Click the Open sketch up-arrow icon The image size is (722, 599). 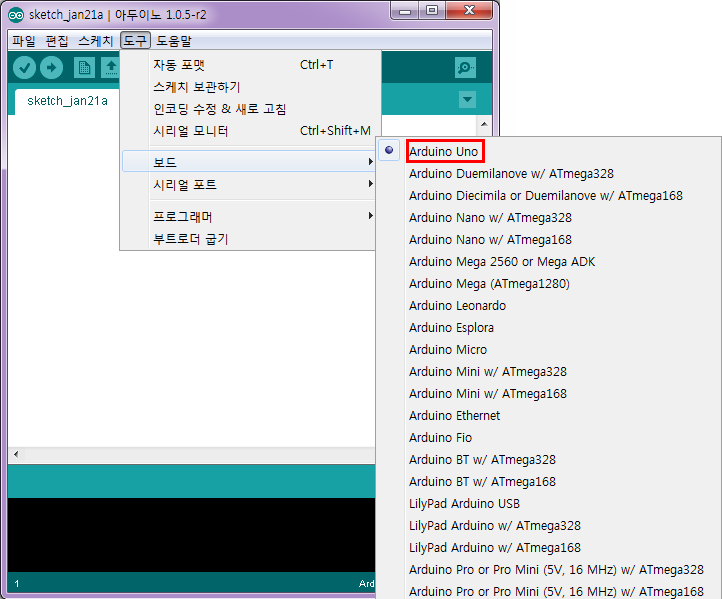point(111,68)
